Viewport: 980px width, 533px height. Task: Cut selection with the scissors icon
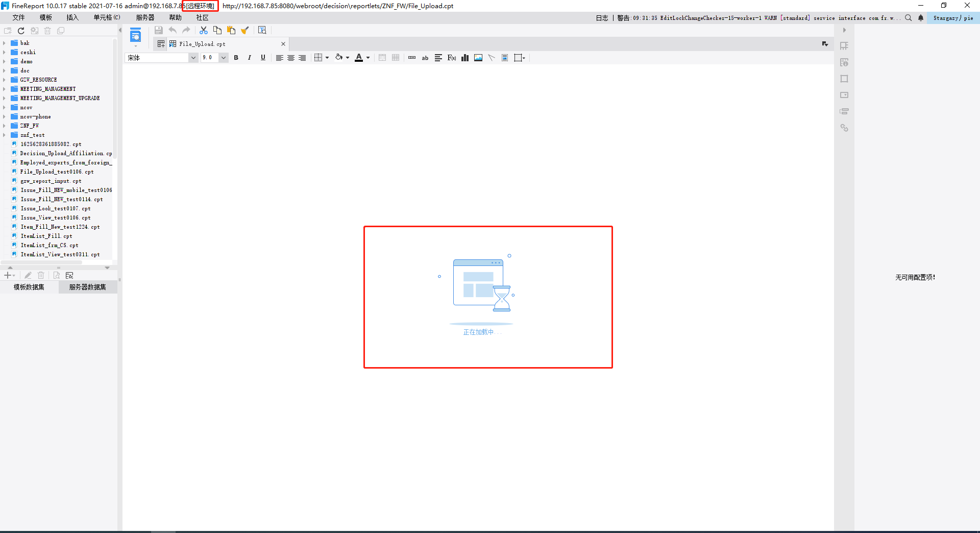204,31
